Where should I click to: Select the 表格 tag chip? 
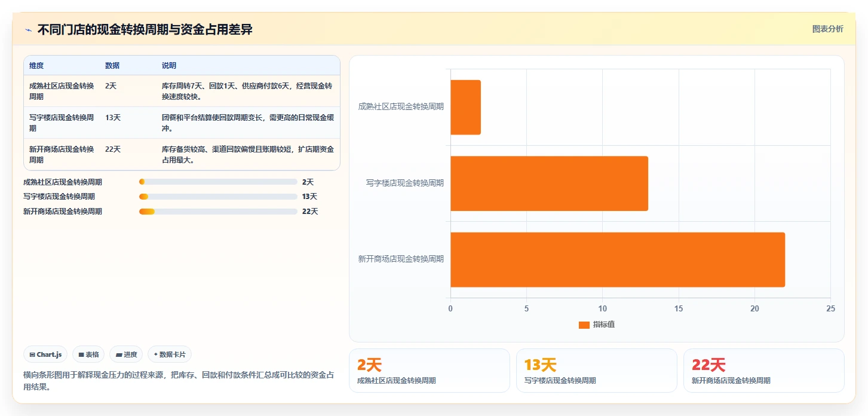click(88, 354)
